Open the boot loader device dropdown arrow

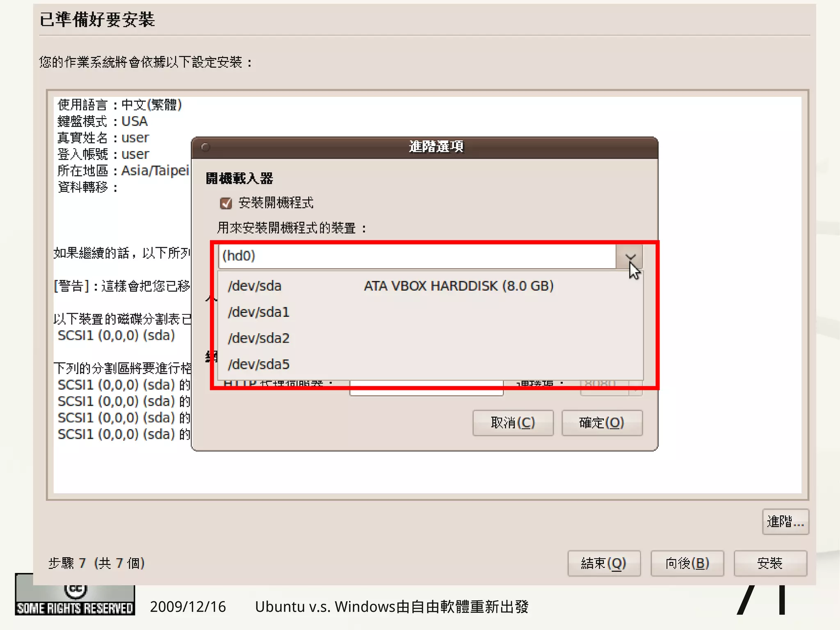(630, 257)
